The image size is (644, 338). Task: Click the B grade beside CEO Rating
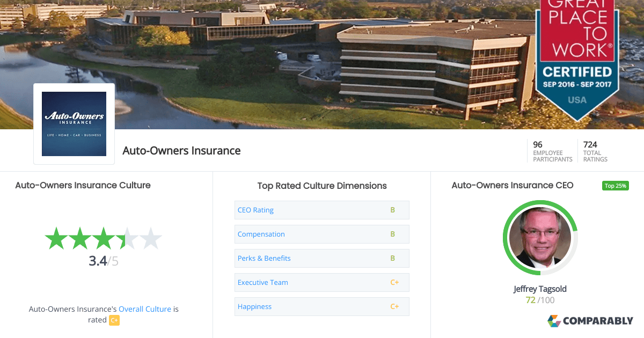pyautogui.click(x=392, y=210)
